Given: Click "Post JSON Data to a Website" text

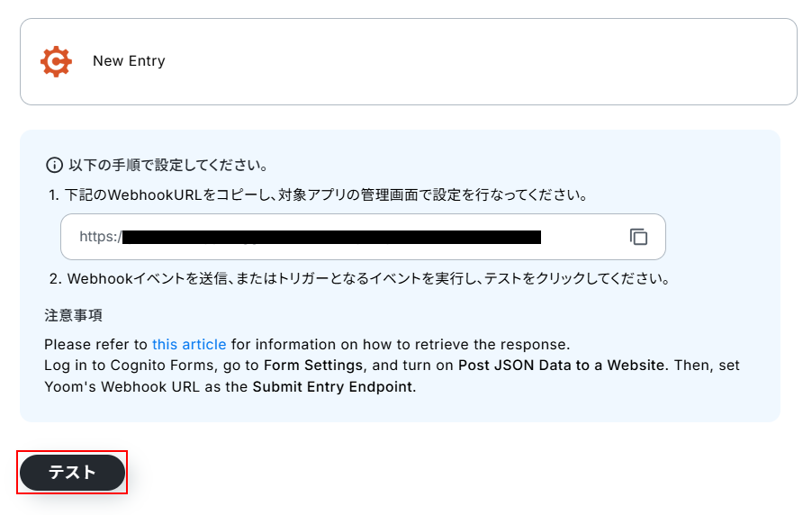Looking at the screenshot, I should pos(563,366).
